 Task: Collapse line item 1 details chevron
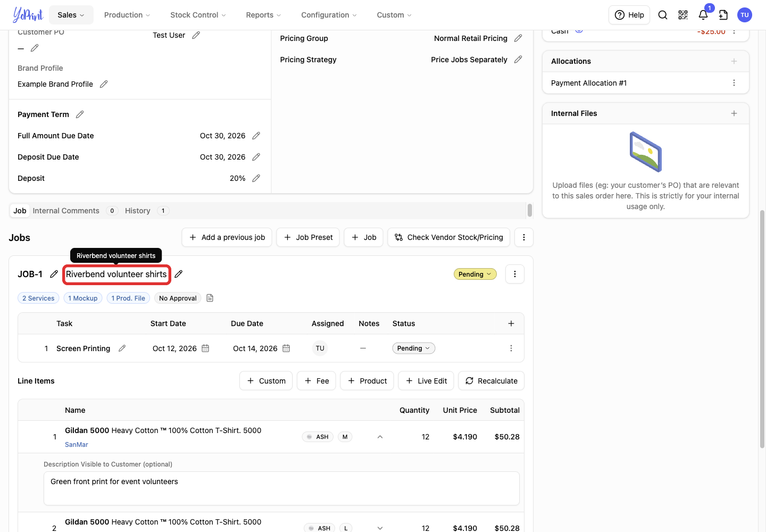tap(380, 437)
